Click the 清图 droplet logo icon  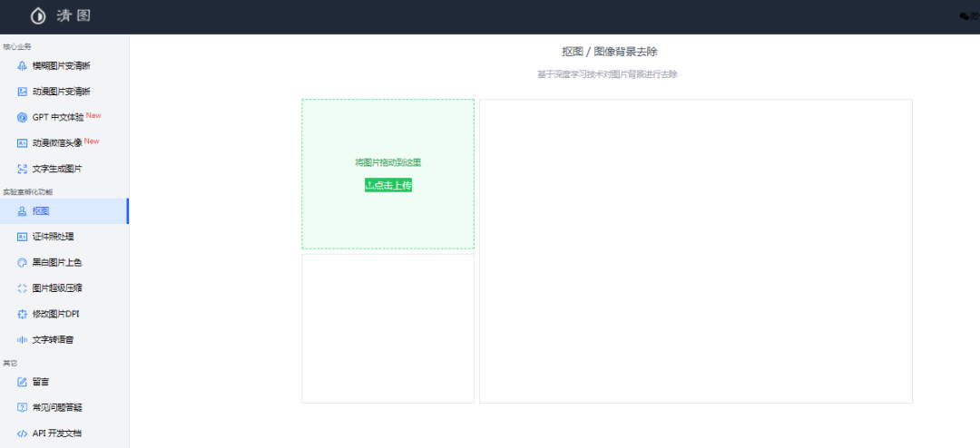point(38,16)
